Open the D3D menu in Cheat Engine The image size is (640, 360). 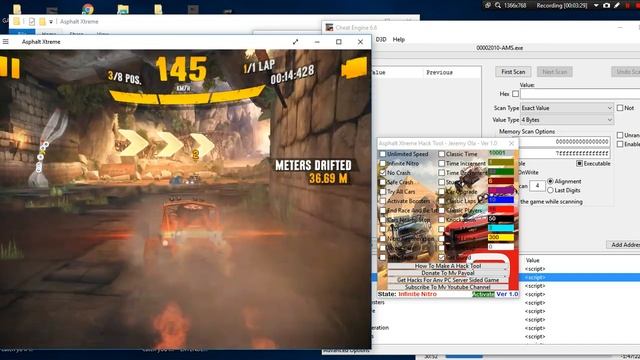[381, 40]
